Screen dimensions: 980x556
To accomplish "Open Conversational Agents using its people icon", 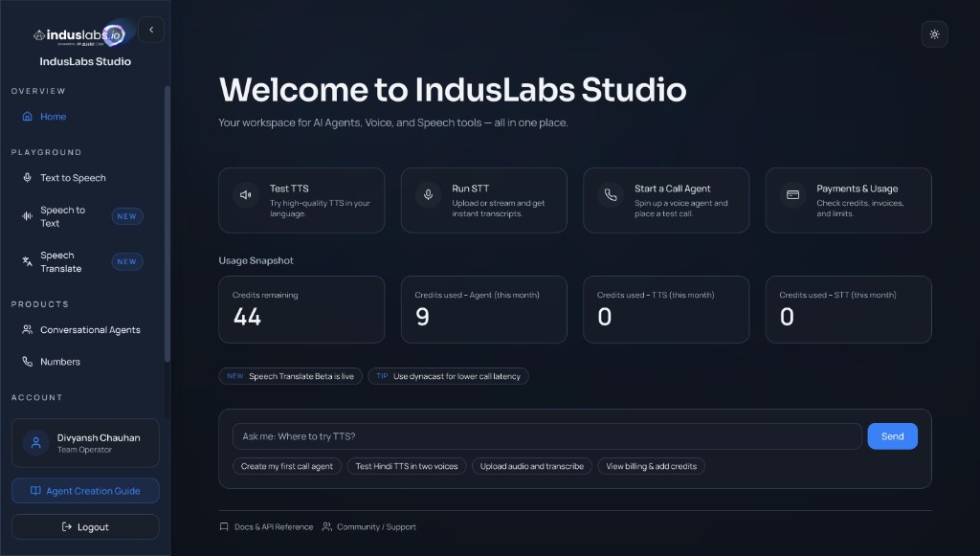I will click(x=27, y=329).
